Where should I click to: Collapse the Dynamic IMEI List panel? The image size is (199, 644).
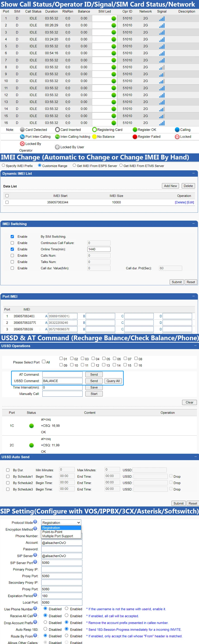click(x=194, y=173)
